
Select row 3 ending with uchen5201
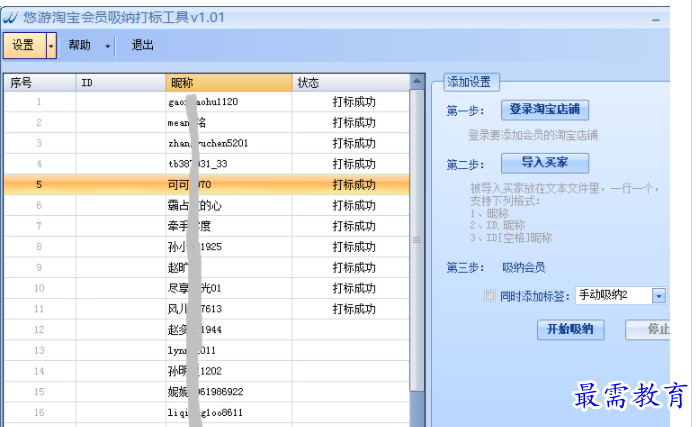click(206, 143)
